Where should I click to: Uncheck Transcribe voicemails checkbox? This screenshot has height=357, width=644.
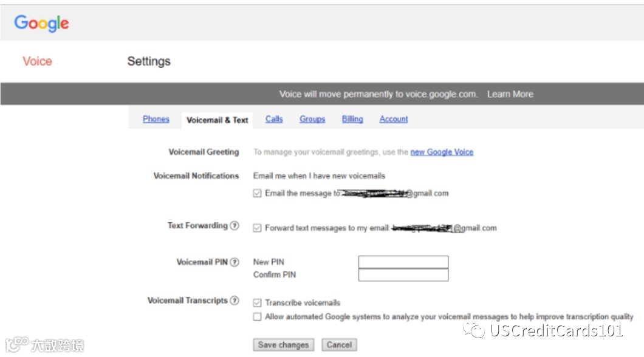pyautogui.click(x=257, y=303)
